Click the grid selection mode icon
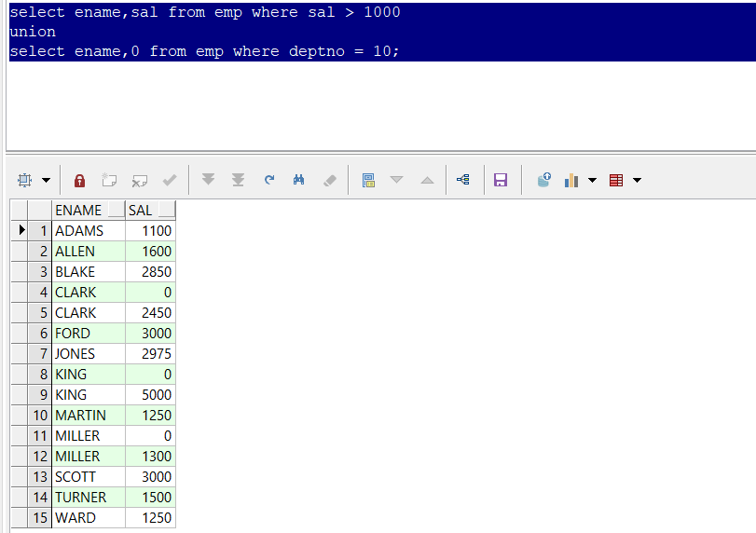Viewport: 756px width, 533px height. pos(24,180)
